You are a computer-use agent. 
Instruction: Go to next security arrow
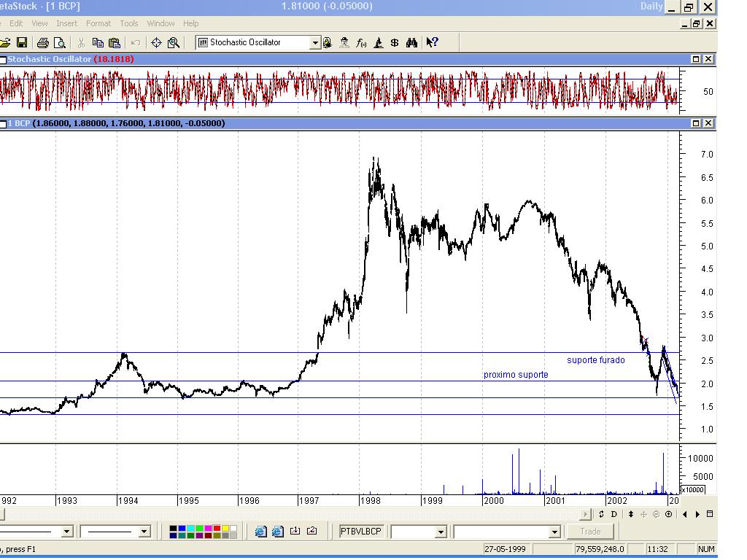[697, 514]
